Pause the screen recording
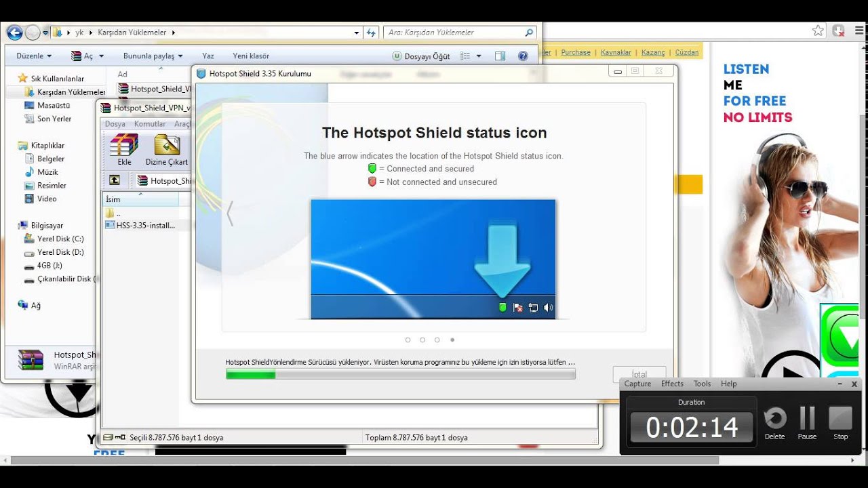The height and width of the screenshot is (488, 868). point(807,422)
